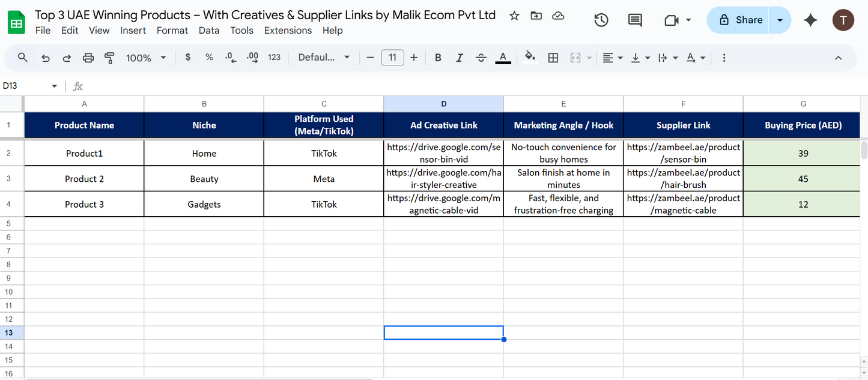Select the cell Salon finish at home
This screenshot has height=380, width=868.
(563, 179)
